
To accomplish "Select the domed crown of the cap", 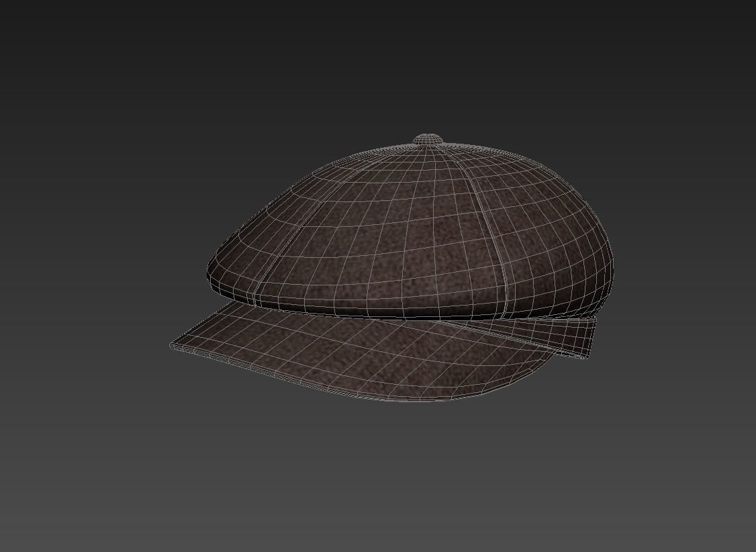I will [410, 230].
